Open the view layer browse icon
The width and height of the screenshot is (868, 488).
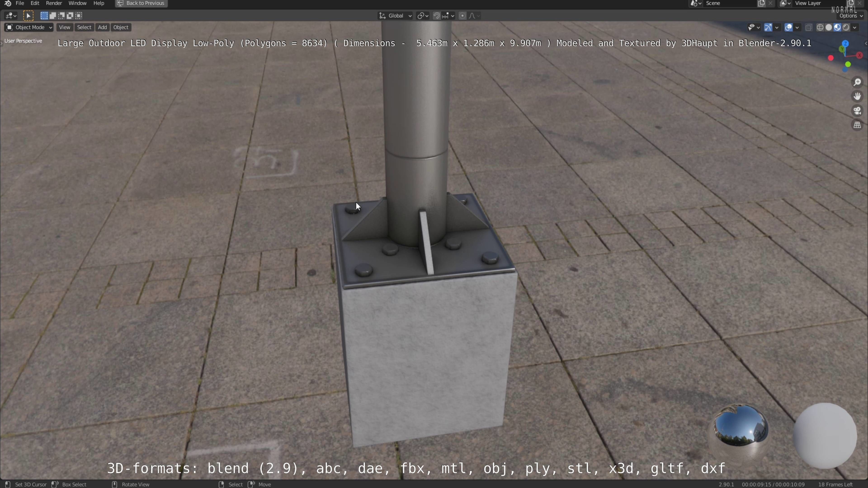tap(785, 3)
